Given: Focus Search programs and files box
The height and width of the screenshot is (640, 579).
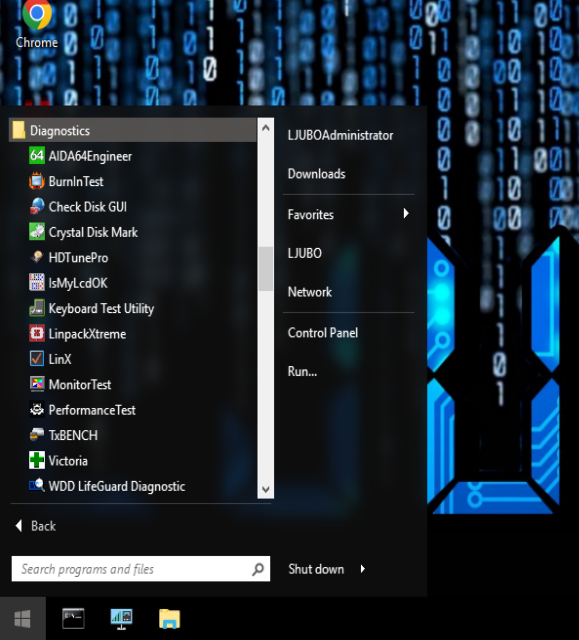Looking at the screenshot, I should point(141,569).
